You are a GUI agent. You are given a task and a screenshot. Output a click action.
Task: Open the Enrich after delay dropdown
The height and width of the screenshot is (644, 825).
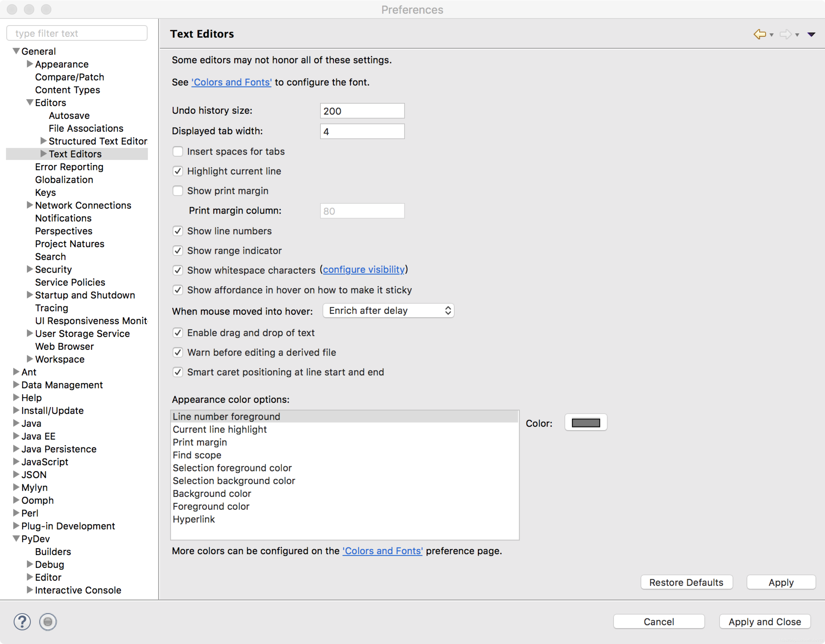pyautogui.click(x=388, y=311)
